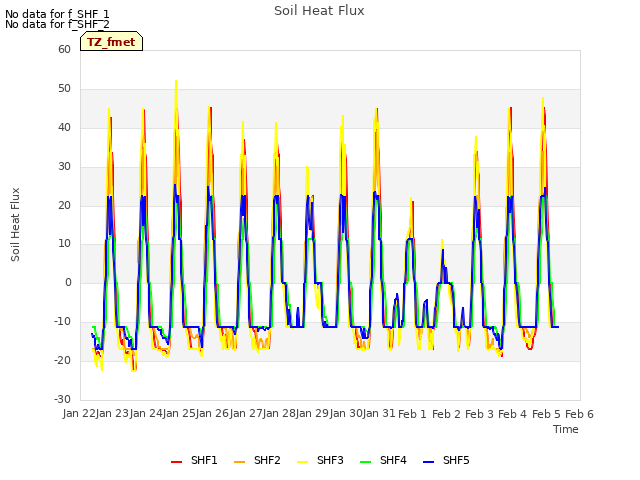Click the 40 y-axis tick label
Screen dimensions: 640x480
[x=64, y=127]
